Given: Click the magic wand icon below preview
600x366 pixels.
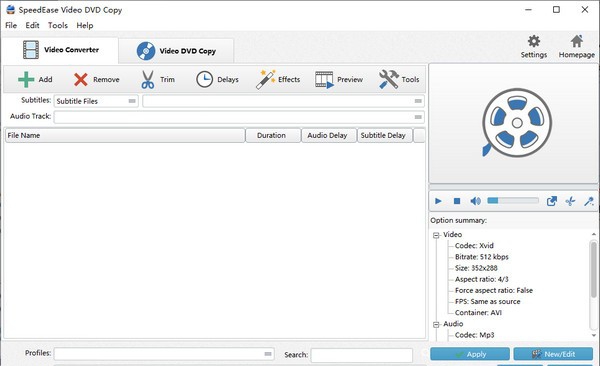Looking at the screenshot, I should [589, 201].
